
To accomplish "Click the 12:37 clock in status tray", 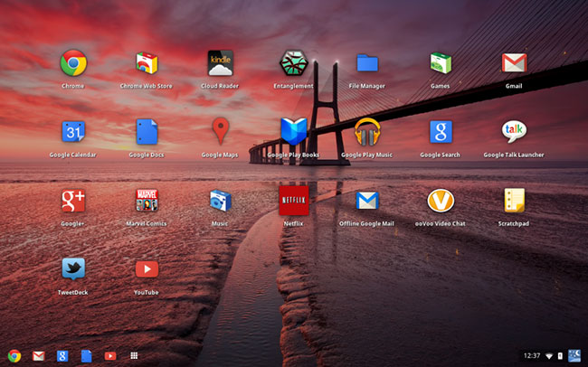I will [532, 356].
